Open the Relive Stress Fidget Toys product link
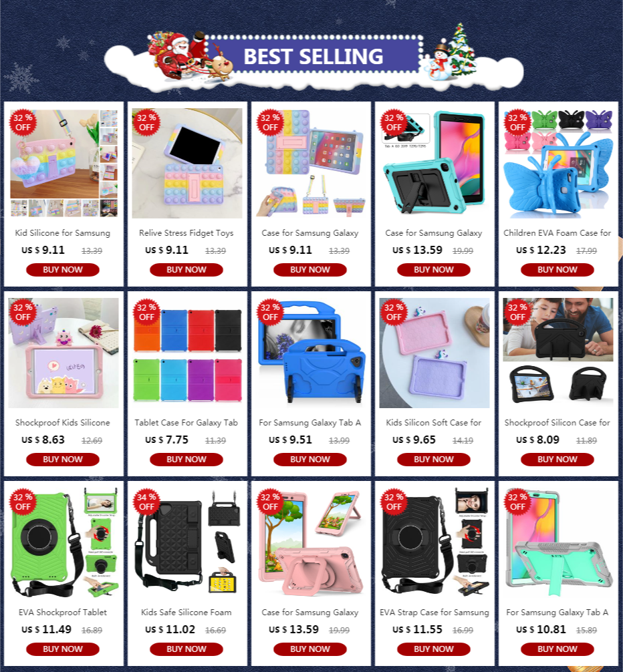This screenshot has height=672, width=623. (x=186, y=232)
